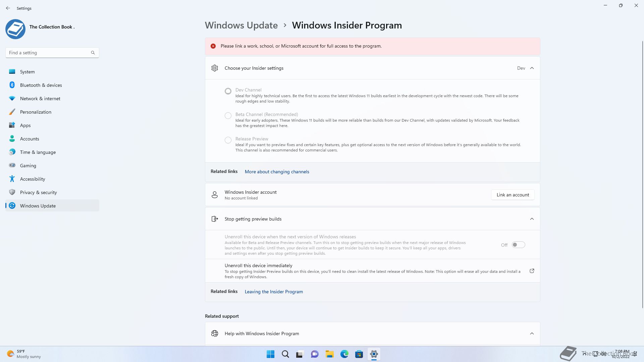Click the Find a setting search box
The height and width of the screenshot is (362, 644).
tap(52, 53)
